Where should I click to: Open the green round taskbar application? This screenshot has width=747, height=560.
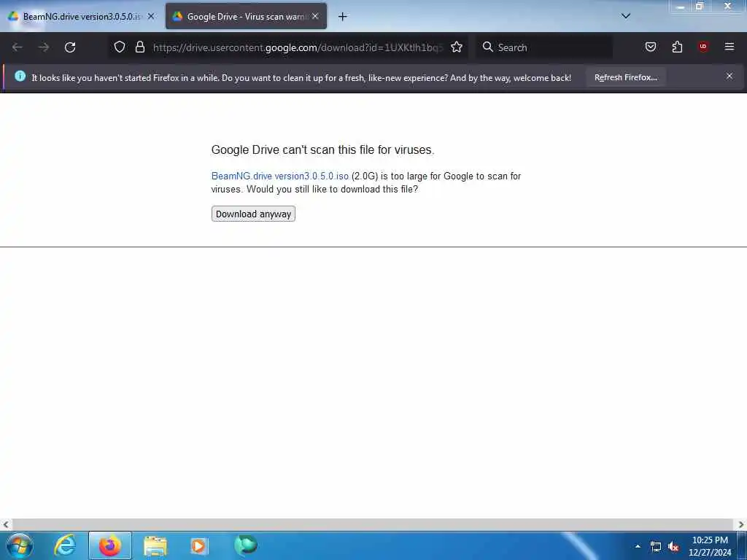click(245, 545)
